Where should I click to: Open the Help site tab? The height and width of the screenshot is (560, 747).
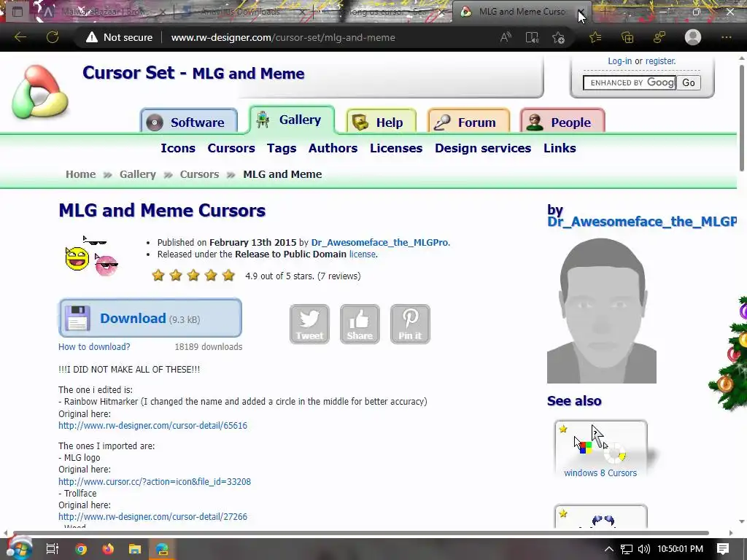(381, 122)
